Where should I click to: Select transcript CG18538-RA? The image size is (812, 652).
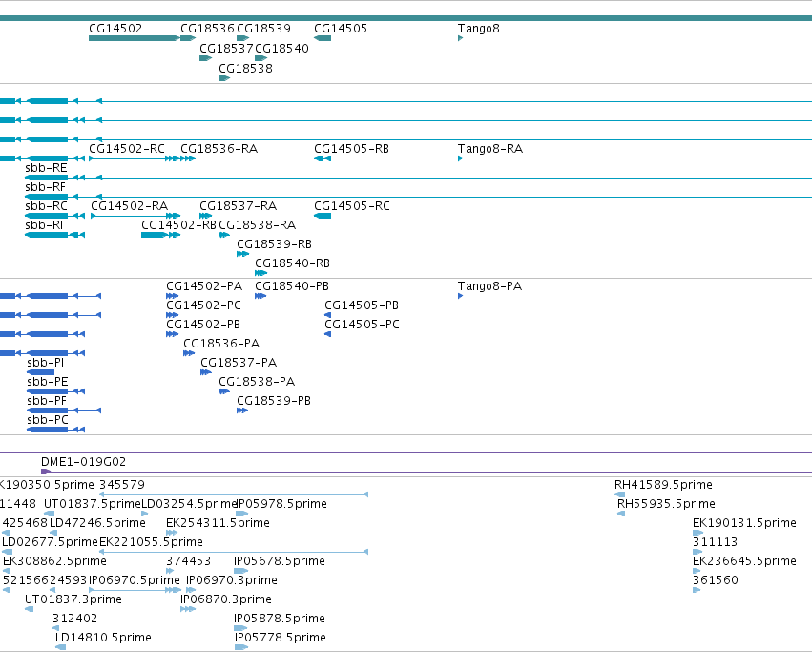[224, 235]
